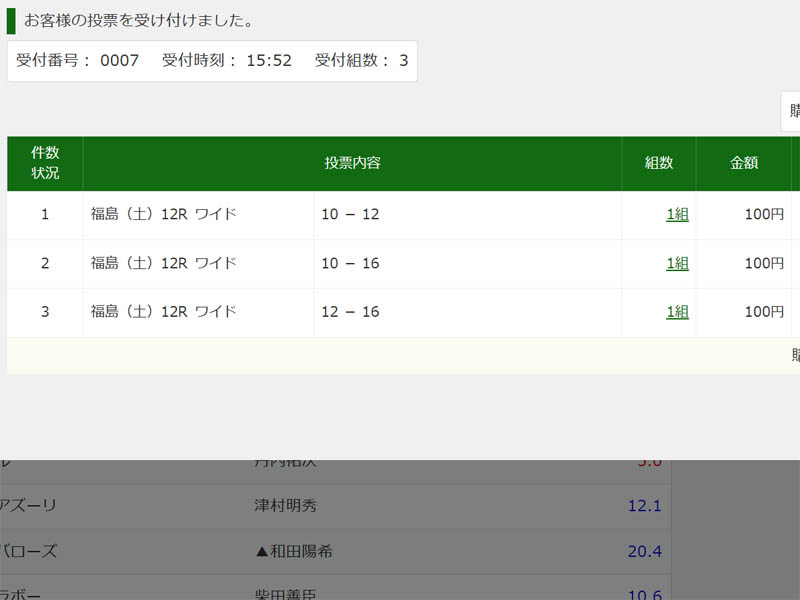The height and width of the screenshot is (600, 800).
Task: Open the 1組 link for bet 12 – 16
Action: (677, 312)
